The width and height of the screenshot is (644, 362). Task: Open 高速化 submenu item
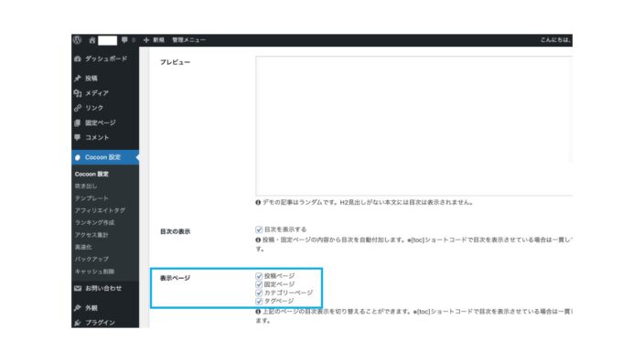click(x=83, y=247)
